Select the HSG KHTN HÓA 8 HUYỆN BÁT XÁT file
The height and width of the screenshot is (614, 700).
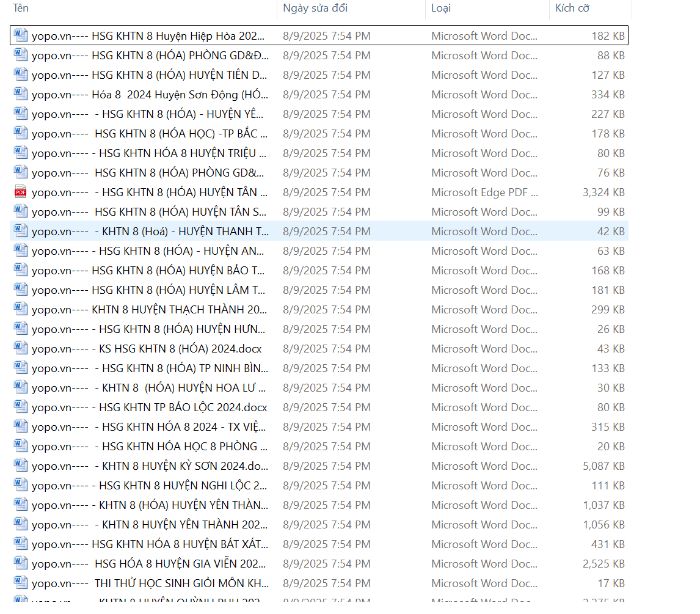click(x=150, y=544)
